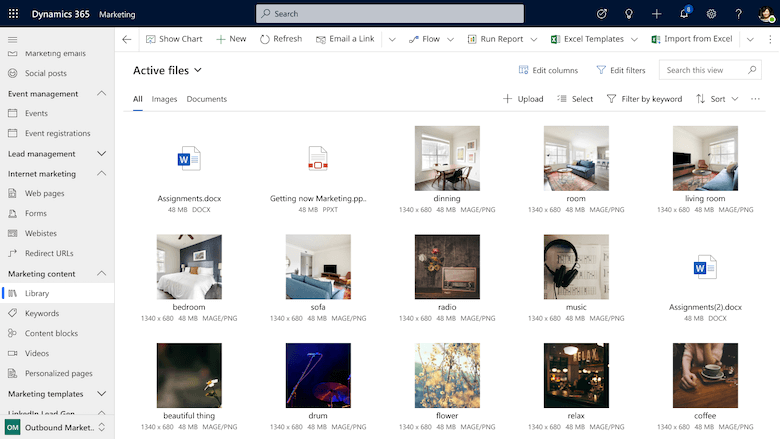This screenshot has width=780, height=439.
Task: Open the Assignments.docx Word file icon
Action: click(x=189, y=158)
